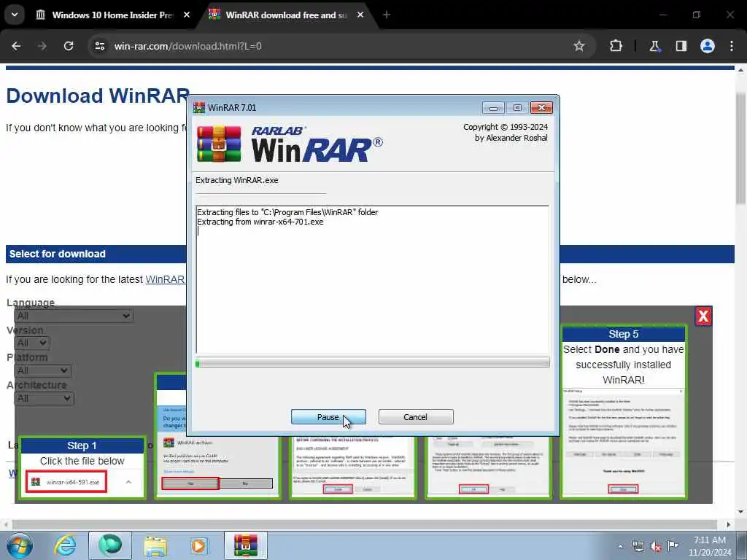Click the right arrow of horizontal scrollbar

point(729,524)
